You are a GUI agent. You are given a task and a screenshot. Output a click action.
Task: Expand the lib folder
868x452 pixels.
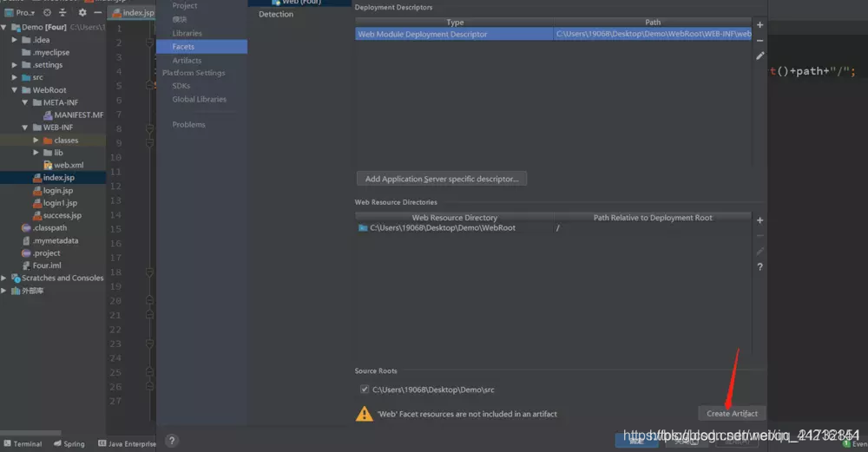click(36, 153)
